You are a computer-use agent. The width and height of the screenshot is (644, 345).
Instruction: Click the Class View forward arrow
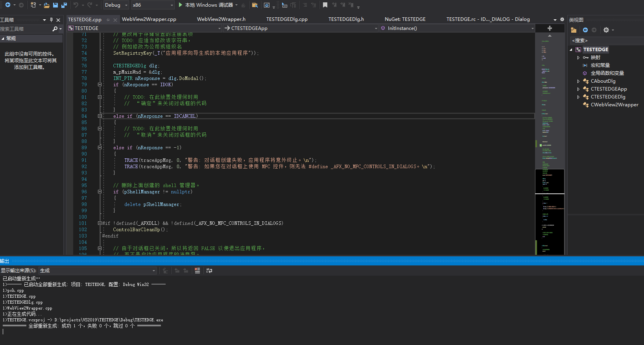(594, 30)
